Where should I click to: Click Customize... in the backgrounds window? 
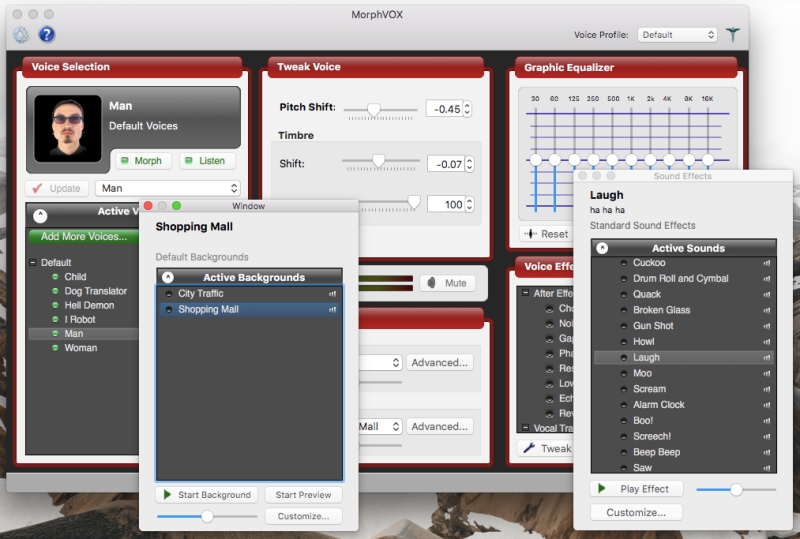click(303, 516)
